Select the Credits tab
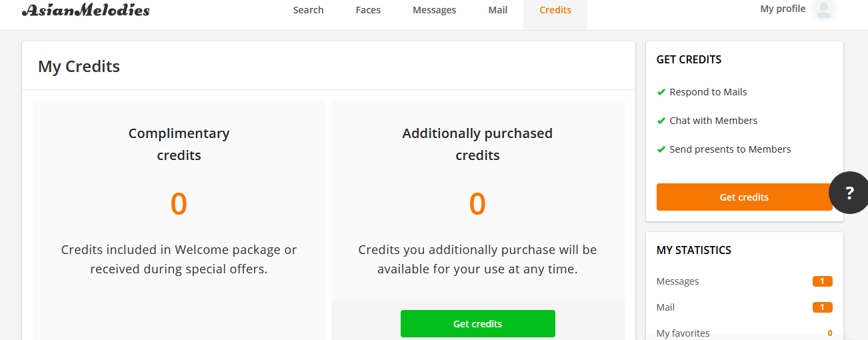This screenshot has height=340, width=868. (555, 10)
